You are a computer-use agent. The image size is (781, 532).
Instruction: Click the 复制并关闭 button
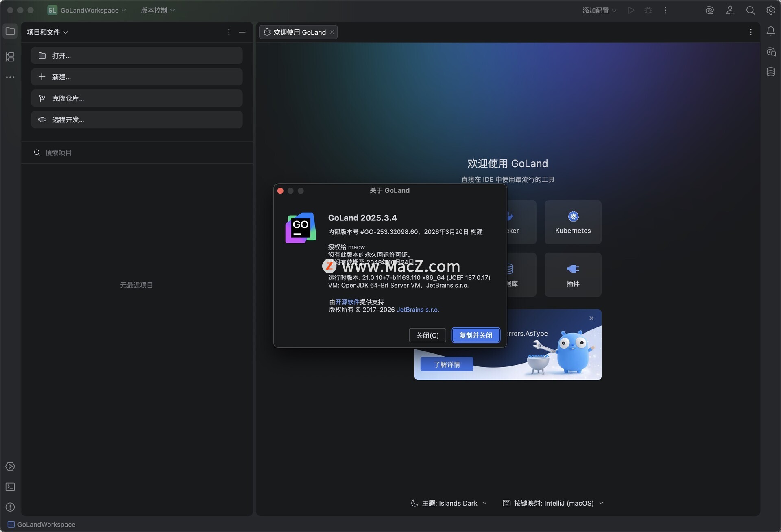coord(476,335)
